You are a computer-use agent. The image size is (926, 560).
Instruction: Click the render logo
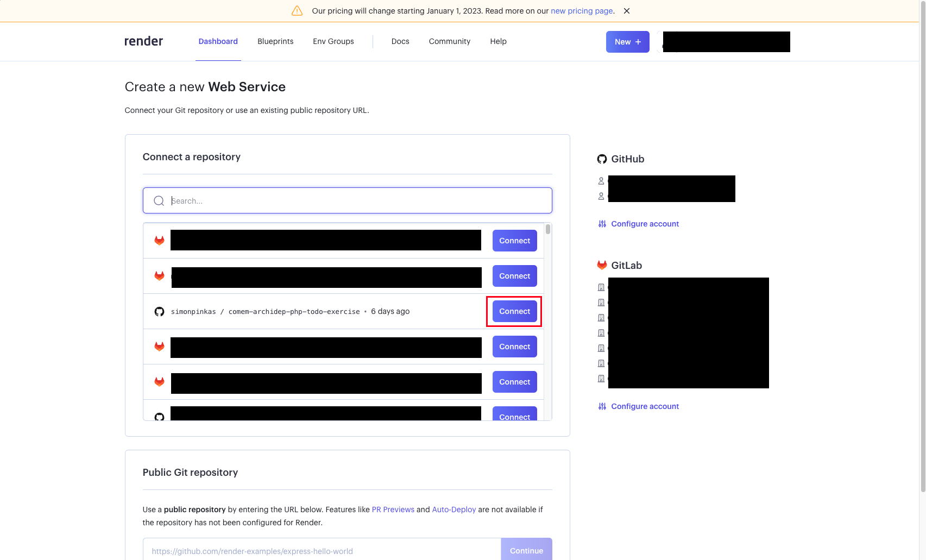[x=143, y=41]
